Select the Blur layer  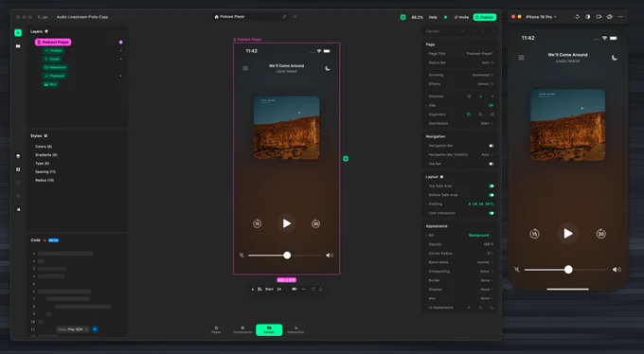click(50, 84)
